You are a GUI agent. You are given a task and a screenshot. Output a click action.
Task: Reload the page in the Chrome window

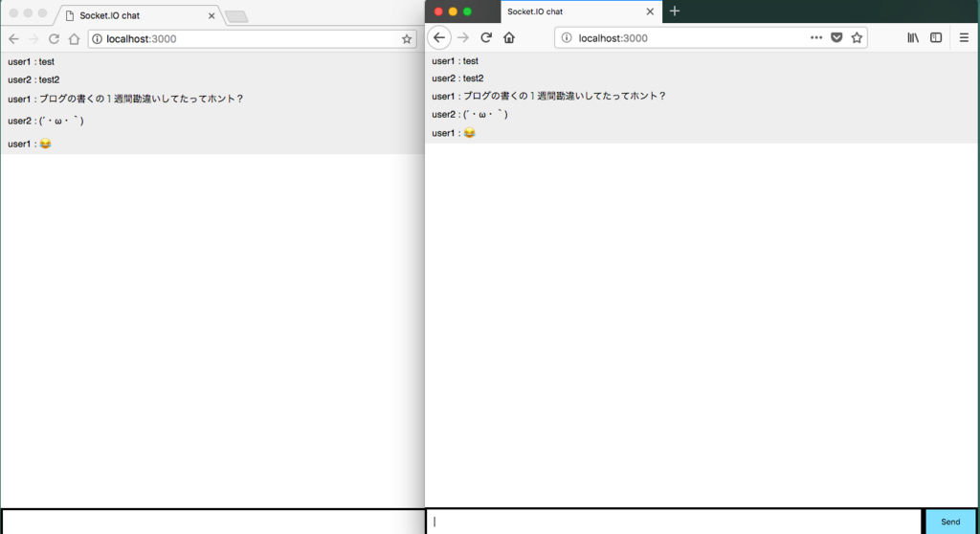pyautogui.click(x=54, y=39)
